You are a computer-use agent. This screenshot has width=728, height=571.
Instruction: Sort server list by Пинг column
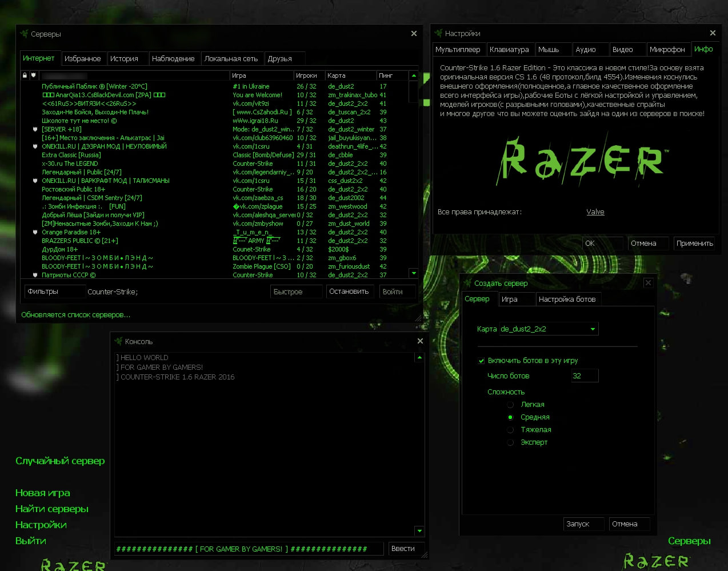[392, 75]
